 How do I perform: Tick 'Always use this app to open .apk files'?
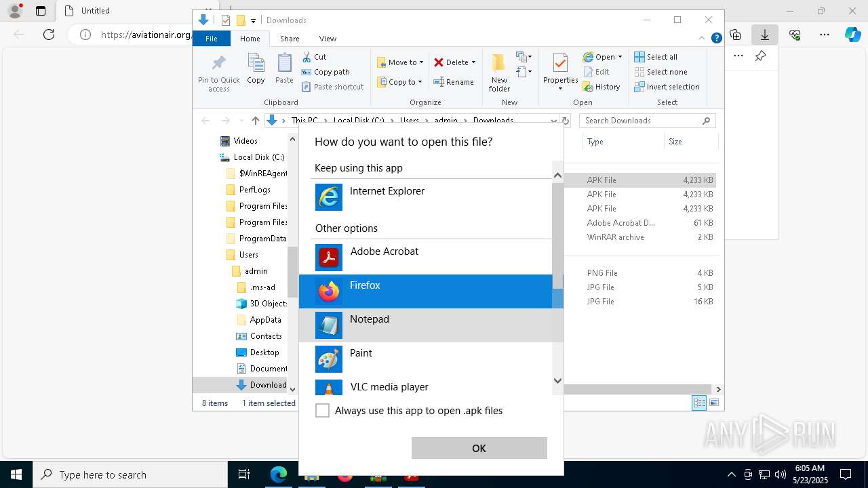(323, 411)
